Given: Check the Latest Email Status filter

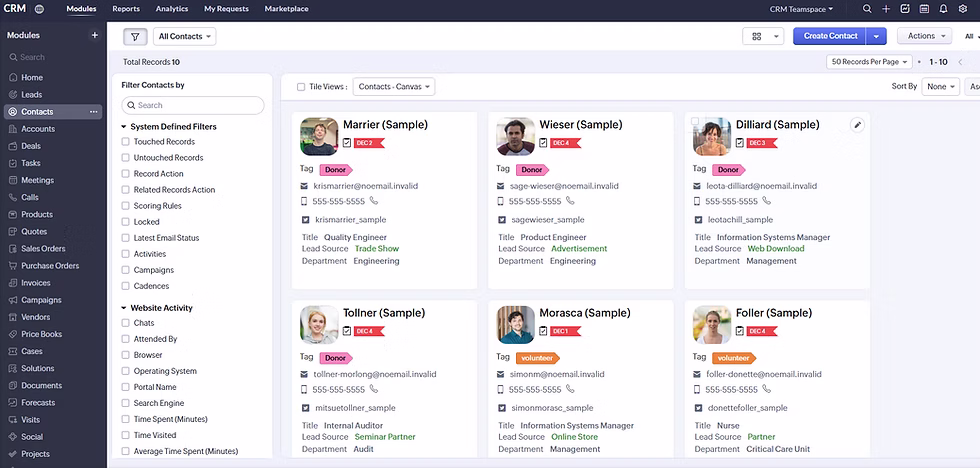Looking at the screenshot, I should click(x=126, y=238).
